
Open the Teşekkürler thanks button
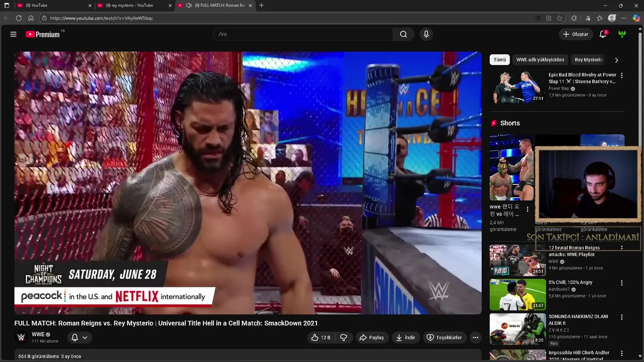[444, 337]
